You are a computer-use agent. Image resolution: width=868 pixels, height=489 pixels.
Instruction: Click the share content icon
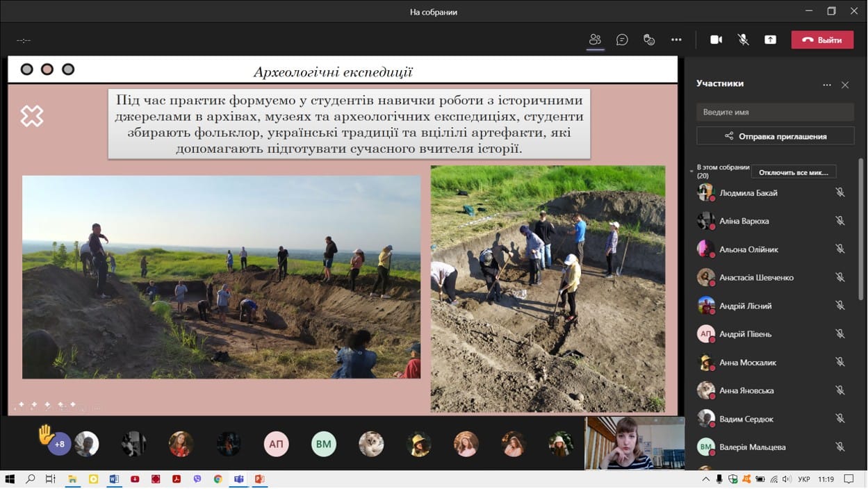[x=770, y=40]
